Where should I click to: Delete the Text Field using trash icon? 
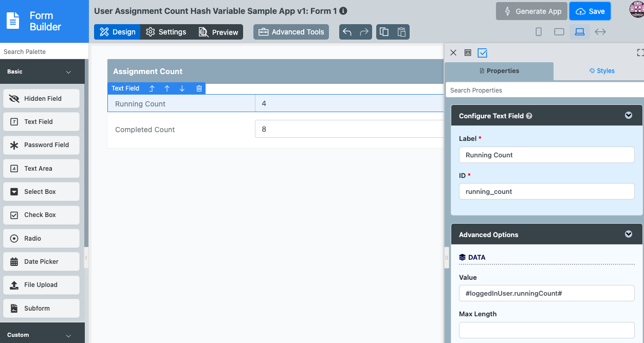click(199, 88)
